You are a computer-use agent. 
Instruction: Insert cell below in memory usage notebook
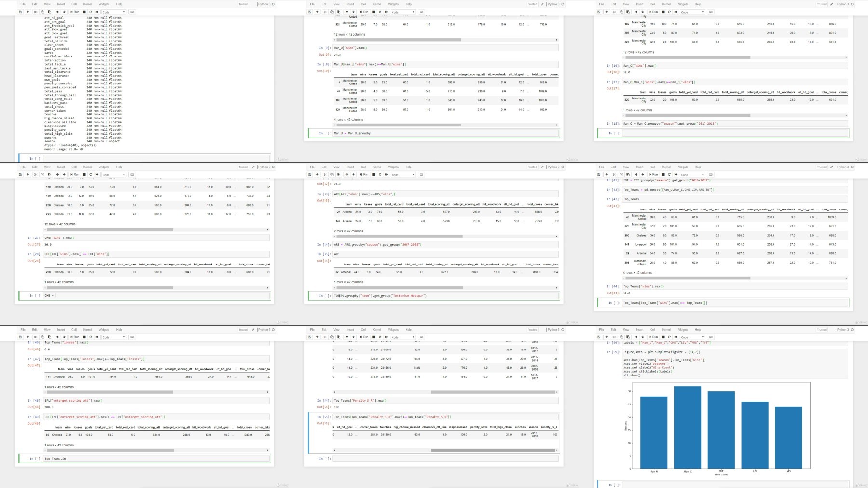pos(27,12)
